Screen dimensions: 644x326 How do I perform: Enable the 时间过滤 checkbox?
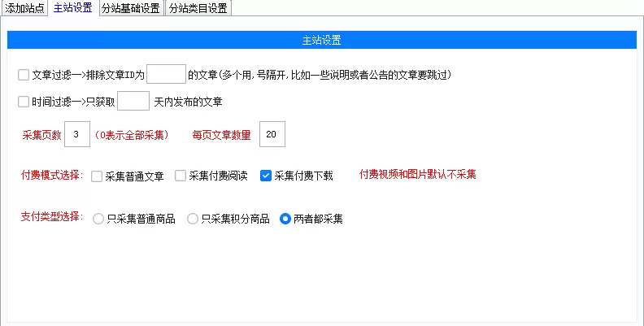coord(24,102)
